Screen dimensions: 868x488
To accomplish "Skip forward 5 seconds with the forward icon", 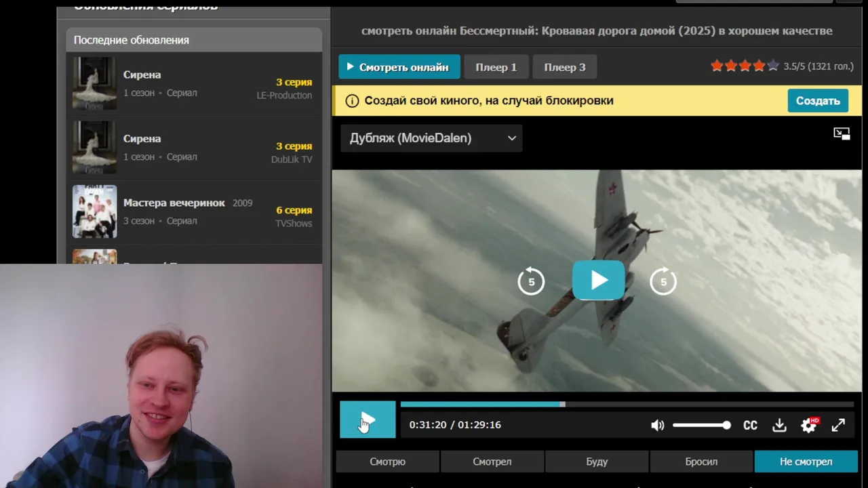I will click(x=663, y=281).
